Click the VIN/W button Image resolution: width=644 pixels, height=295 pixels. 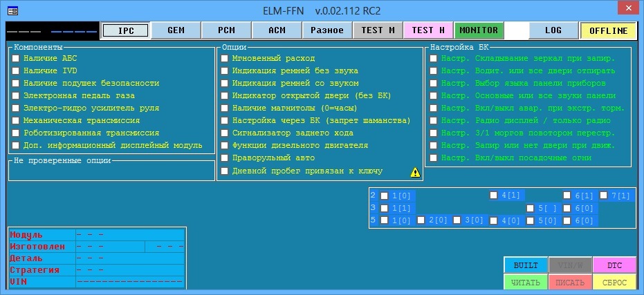(x=570, y=265)
